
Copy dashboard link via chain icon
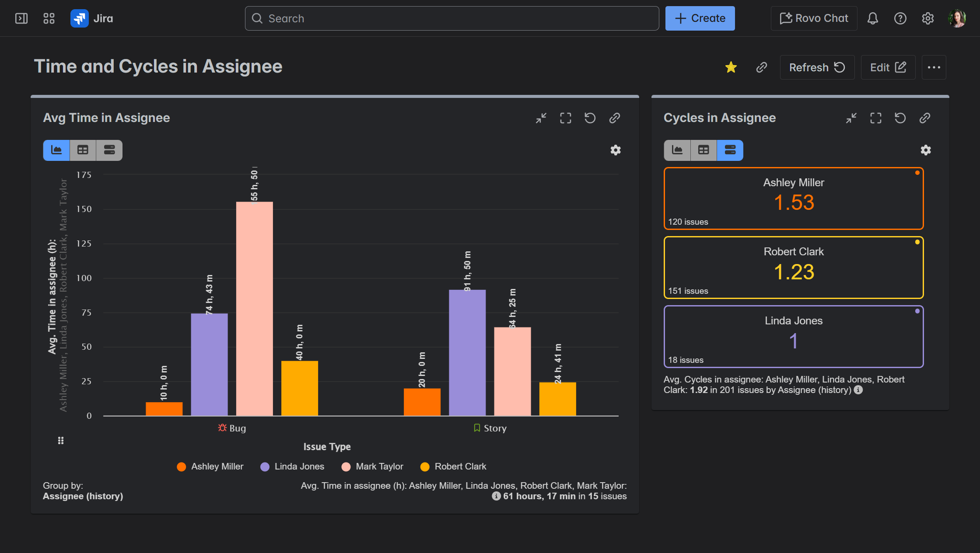click(x=762, y=67)
